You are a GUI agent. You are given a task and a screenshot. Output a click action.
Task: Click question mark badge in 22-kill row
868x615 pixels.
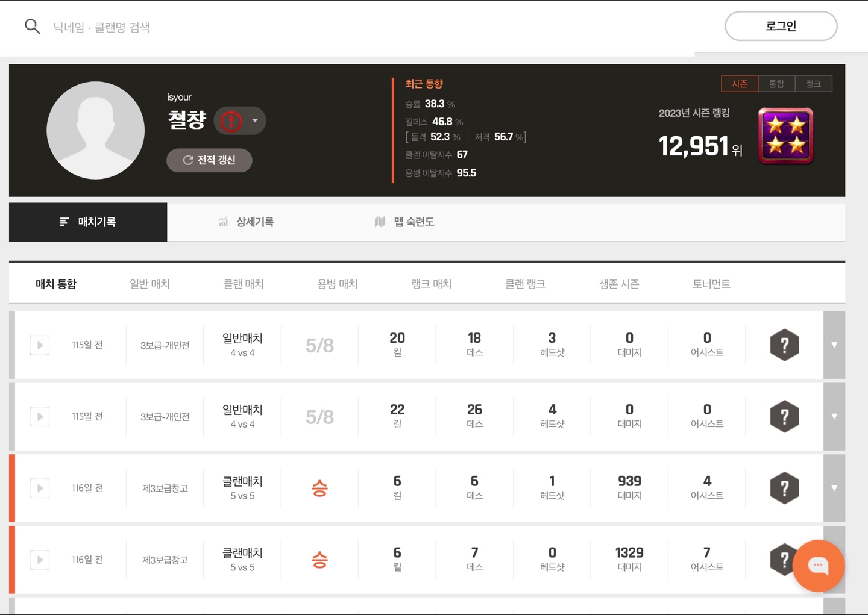[784, 417]
